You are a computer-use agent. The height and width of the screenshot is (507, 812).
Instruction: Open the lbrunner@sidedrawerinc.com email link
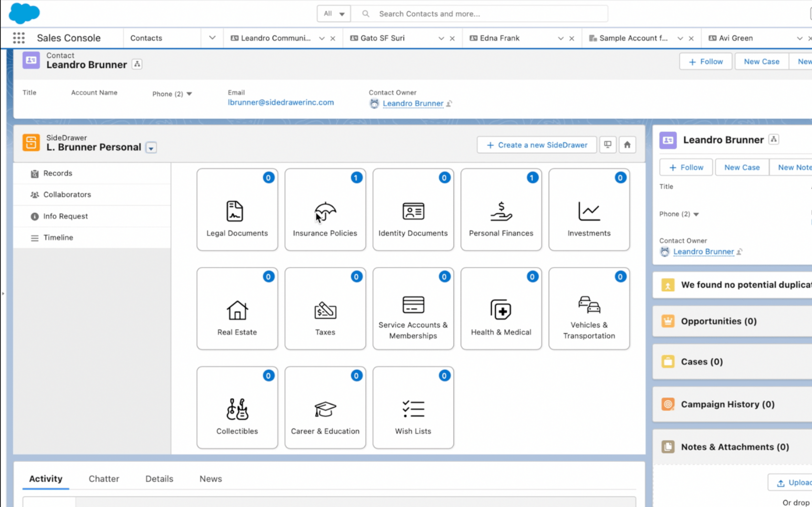point(281,102)
